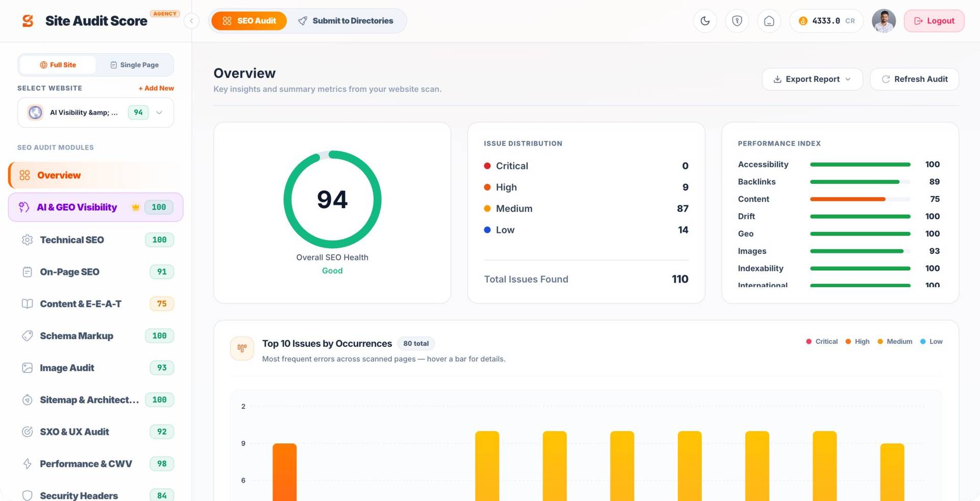
Task: Open the SXO & UX Audit module
Action: pos(96,432)
